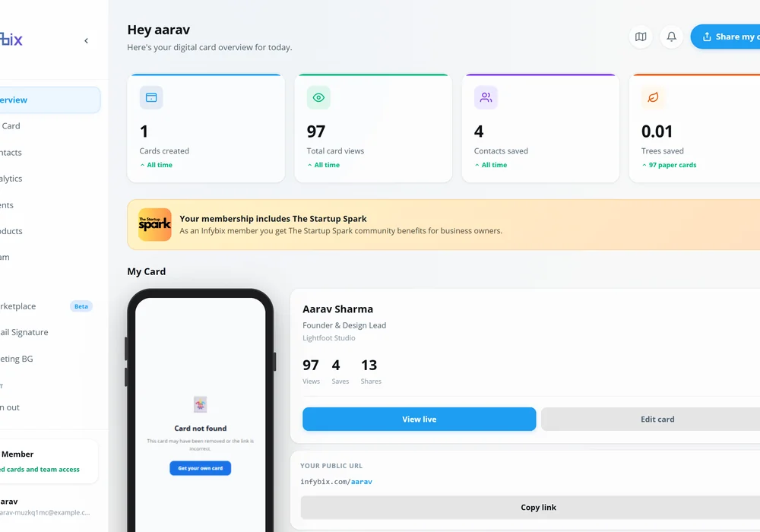This screenshot has width=760, height=532.
Task: Click the Copy link button
Action: click(530, 507)
